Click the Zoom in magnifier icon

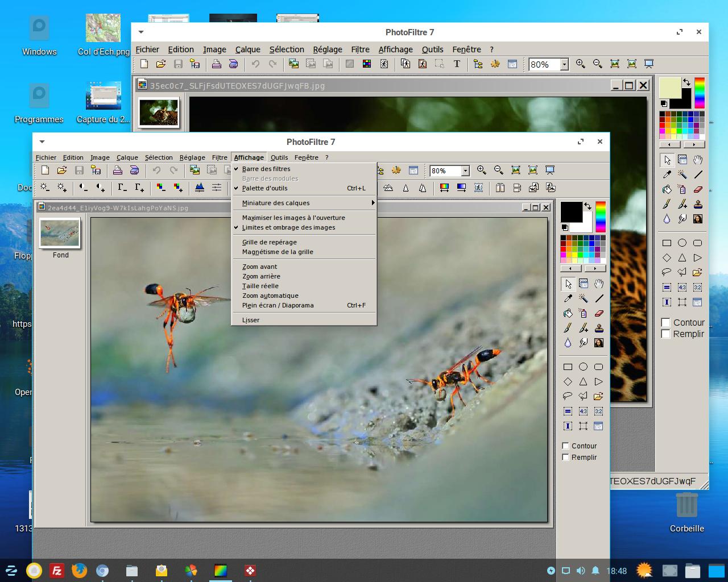[x=482, y=170]
